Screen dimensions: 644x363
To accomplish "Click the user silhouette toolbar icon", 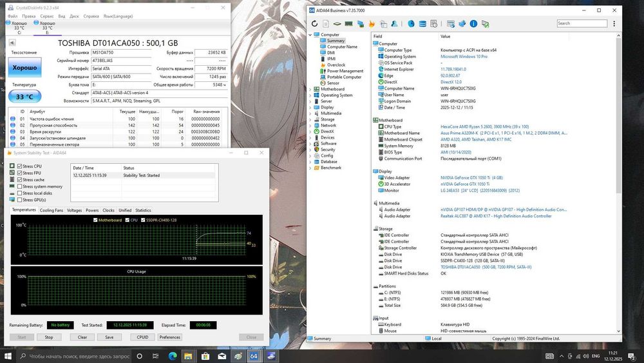I will tap(394, 24).
